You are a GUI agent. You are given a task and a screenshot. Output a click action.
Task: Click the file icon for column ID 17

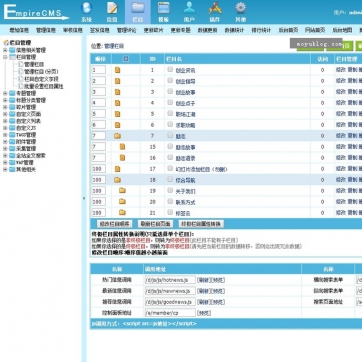click(x=117, y=169)
